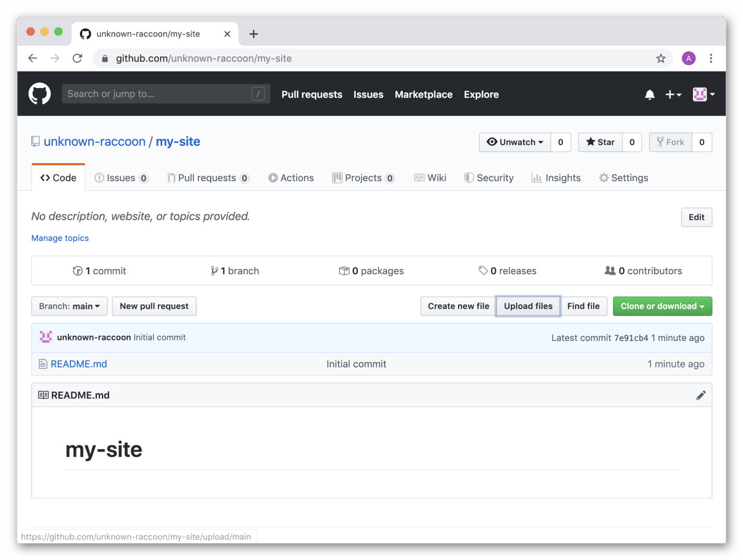Open 0 contributors
This screenshot has height=560, width=743.
click(x=643, y=271)
